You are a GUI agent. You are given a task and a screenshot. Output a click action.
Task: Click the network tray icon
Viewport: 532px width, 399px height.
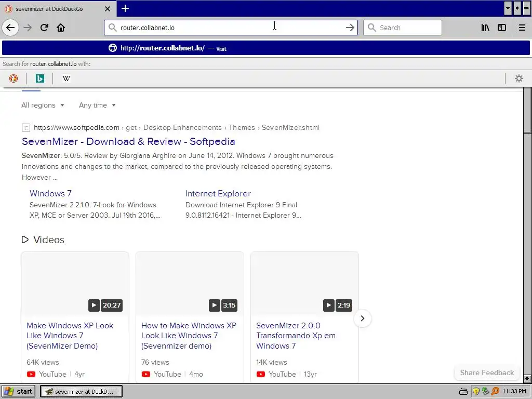(486, 392)
